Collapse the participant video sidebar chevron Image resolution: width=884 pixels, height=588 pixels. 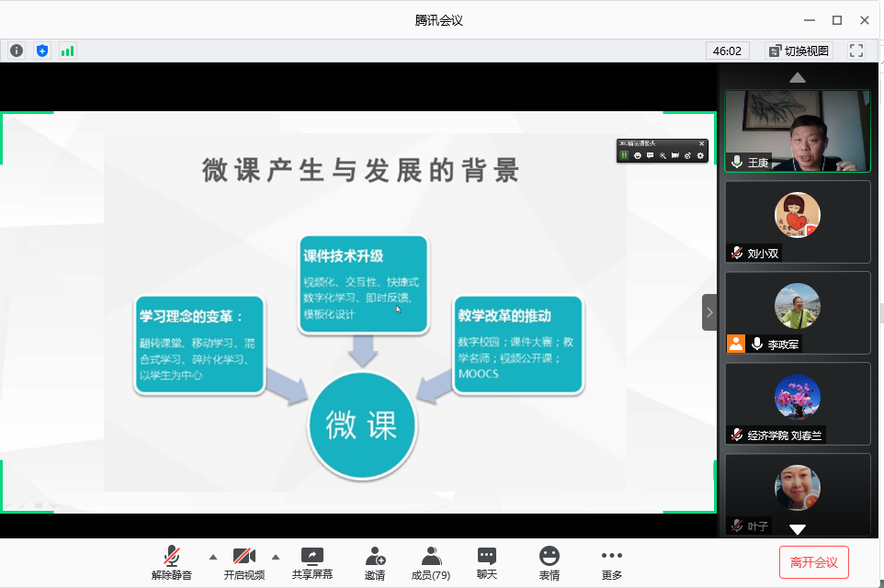click(708, 312)
